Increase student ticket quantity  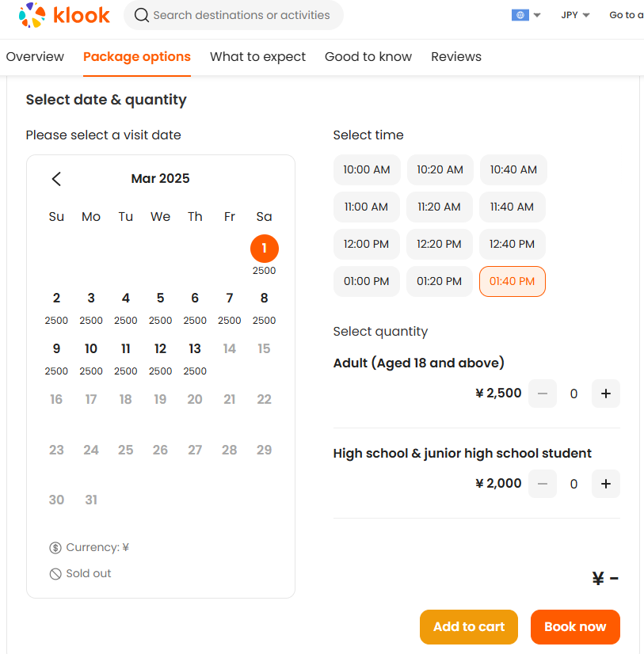606,484
